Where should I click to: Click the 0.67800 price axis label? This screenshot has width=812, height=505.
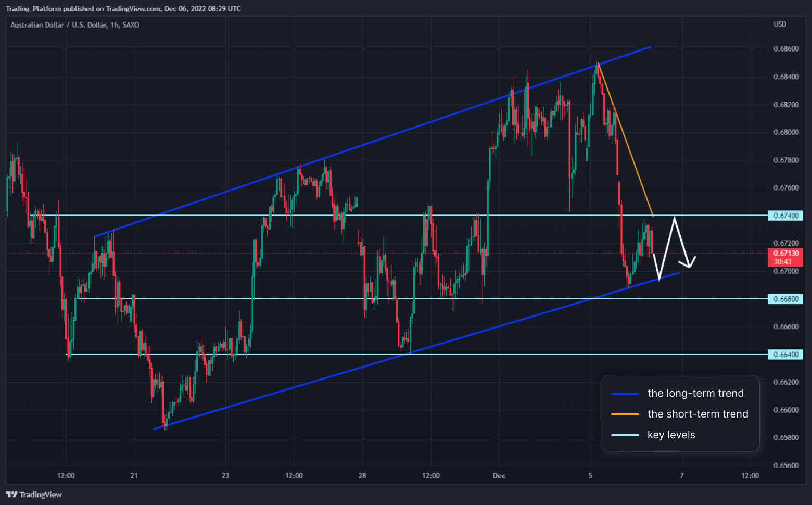(x=786, y=160)
